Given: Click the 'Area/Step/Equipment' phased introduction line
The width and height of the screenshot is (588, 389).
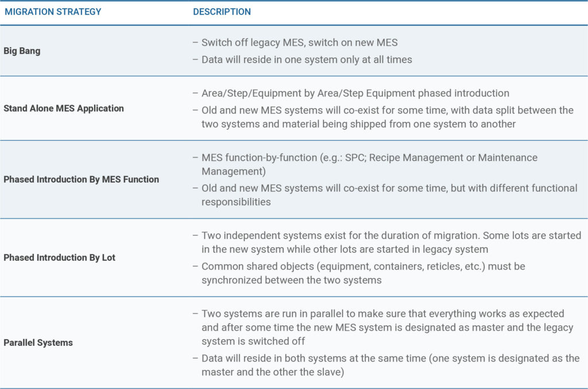Looking at the screenshot, I should 355,93.
